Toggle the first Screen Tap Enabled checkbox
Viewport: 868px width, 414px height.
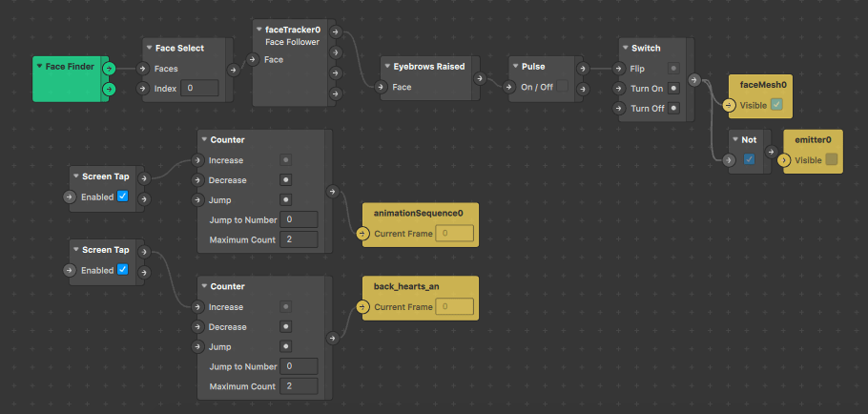point(122,197)
